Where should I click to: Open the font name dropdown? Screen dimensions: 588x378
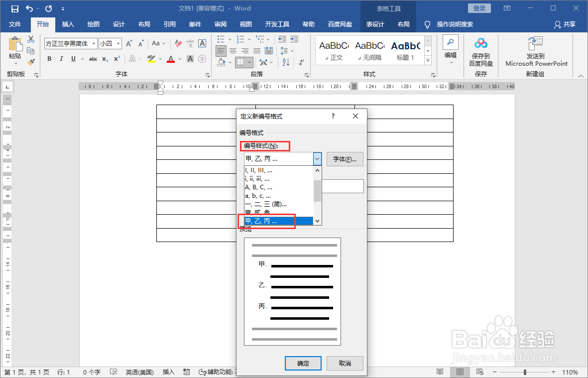(94, 43)
